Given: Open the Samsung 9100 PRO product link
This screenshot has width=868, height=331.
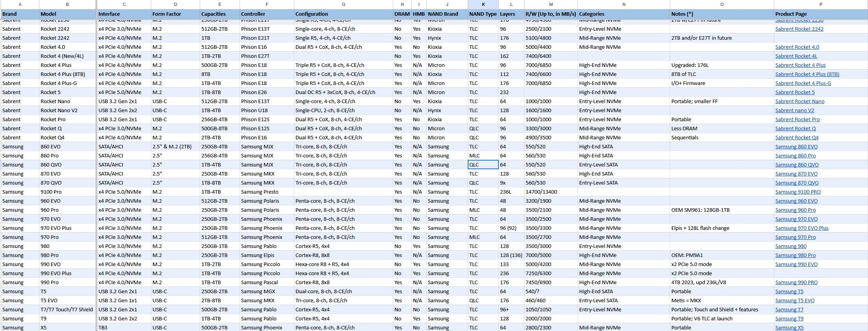Looking at the screenshot, I should click(x=798, y=192).
